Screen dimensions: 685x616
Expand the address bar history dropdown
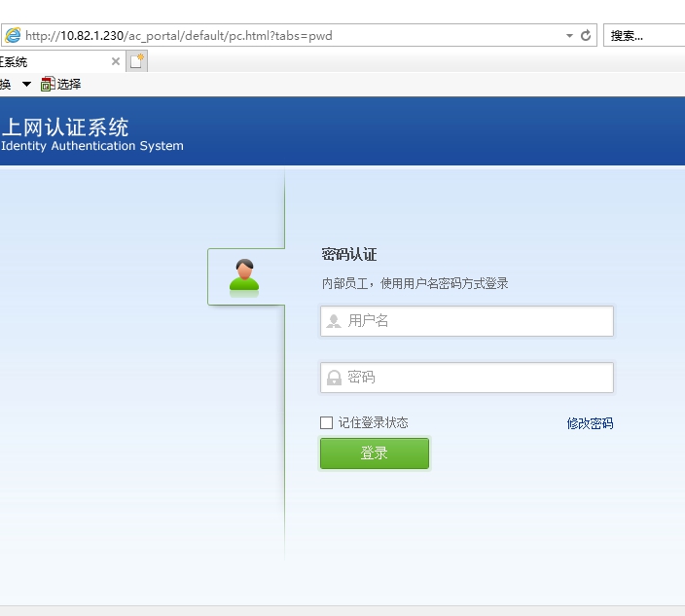pos(569,35)
